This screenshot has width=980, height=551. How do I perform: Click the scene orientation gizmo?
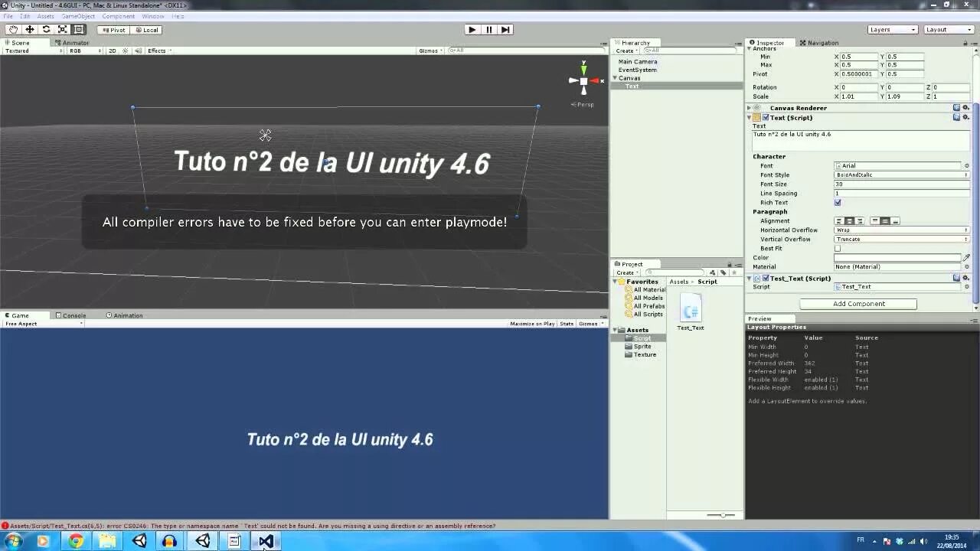click(x=583, y=81)
